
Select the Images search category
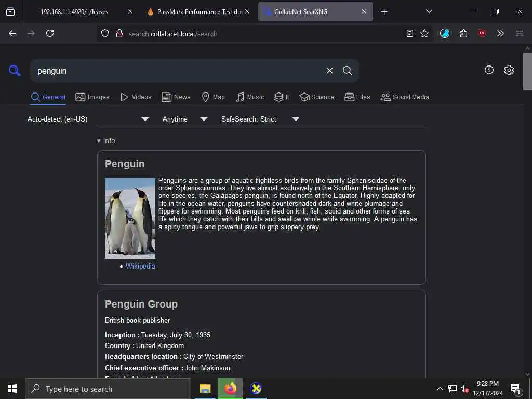(92, 97)
